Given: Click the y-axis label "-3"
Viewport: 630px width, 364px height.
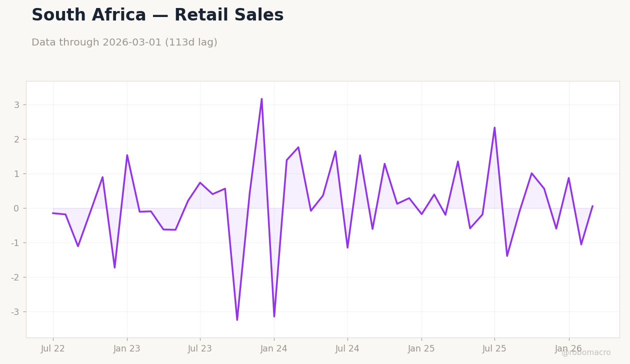Looking at the screenshot, I should click(15, 312).
